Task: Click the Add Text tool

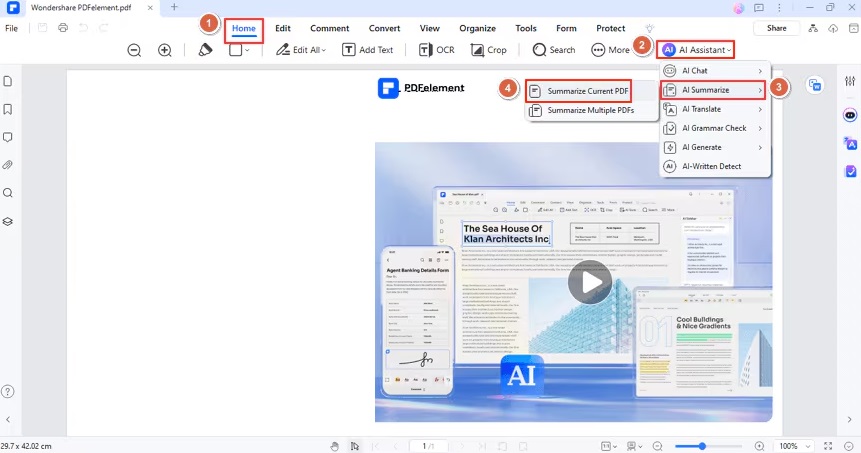Action: pos(367,50)
